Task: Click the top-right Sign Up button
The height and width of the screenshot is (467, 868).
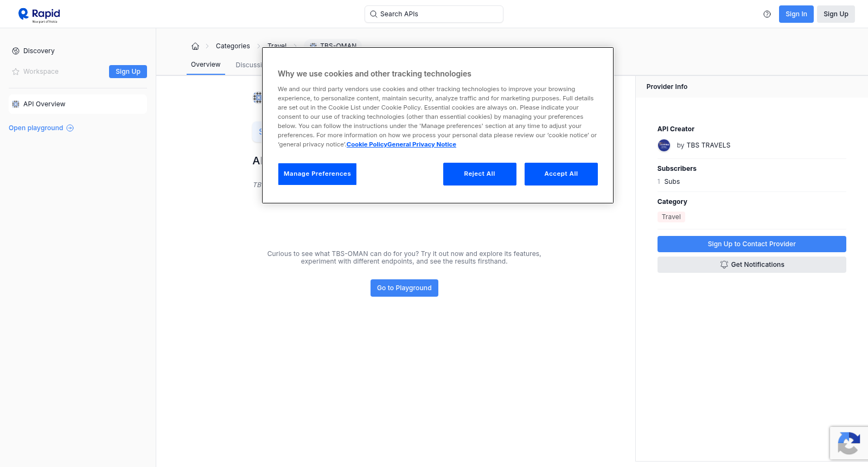Action: coord(836,14)
